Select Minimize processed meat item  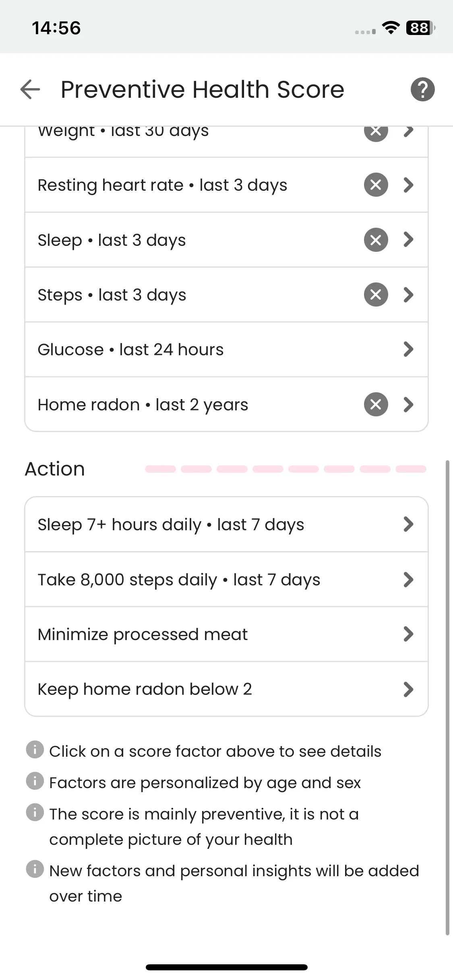pyautogui.click(x=226, y=634)
